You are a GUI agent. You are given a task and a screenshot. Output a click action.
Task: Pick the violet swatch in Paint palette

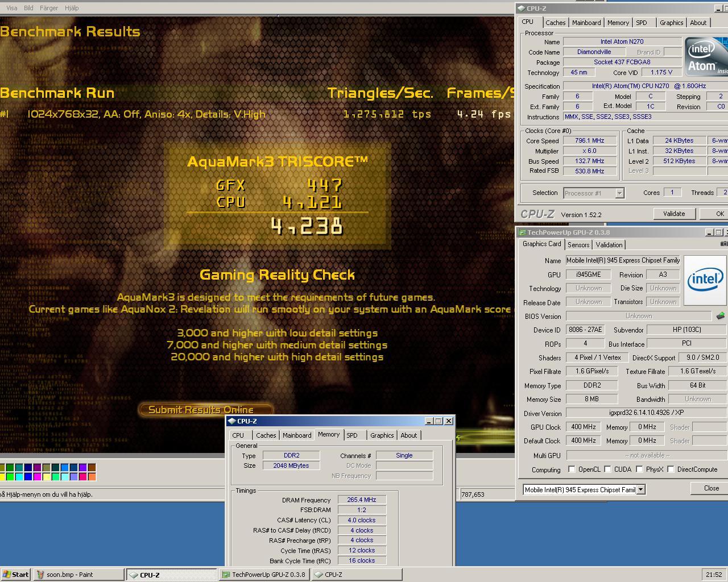pos(82,467)
